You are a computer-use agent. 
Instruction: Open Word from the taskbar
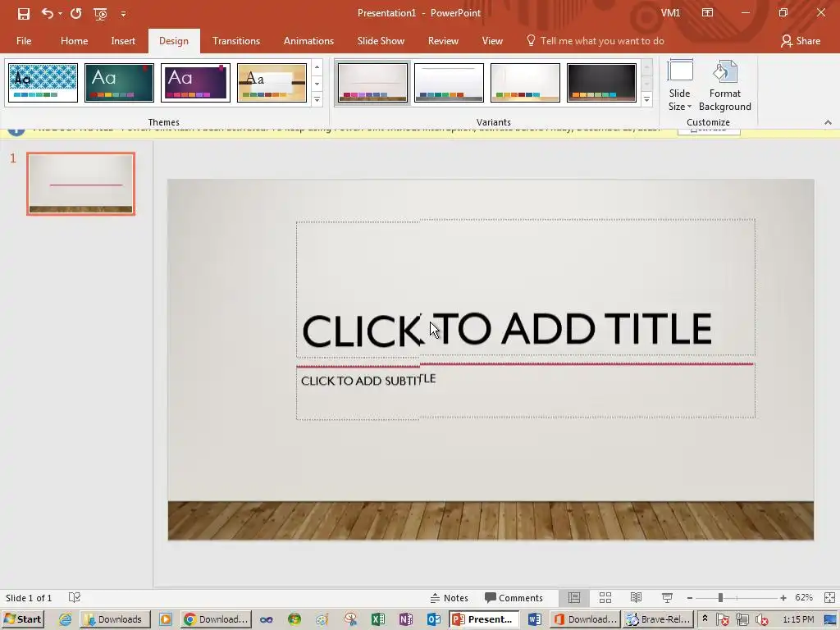point(534,619)
